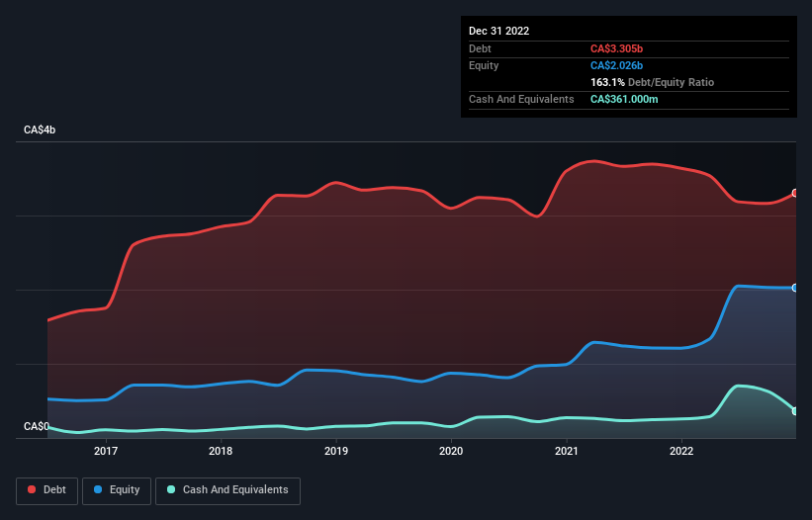The image size is (812, 520).
Task: Click the 2019 x-axis label
Action: 336,451
